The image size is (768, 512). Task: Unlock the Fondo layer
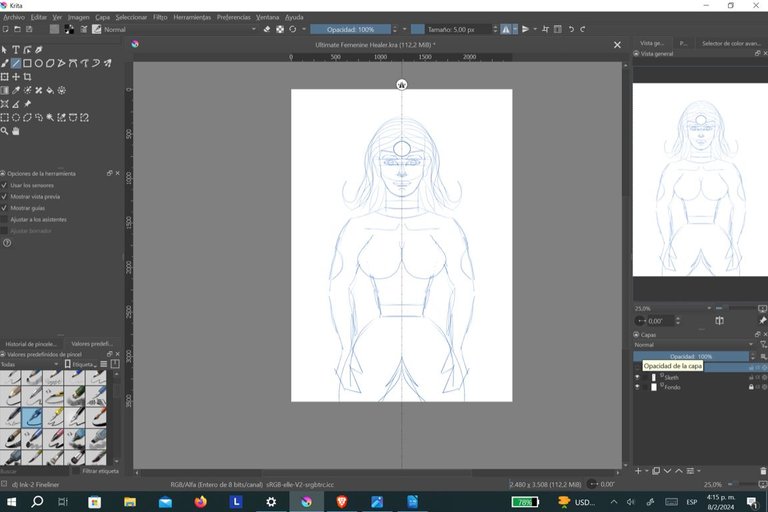tap(751, 387)
